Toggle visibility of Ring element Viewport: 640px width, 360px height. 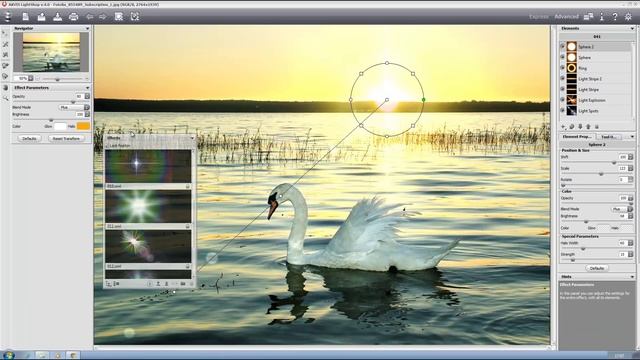(x=562, y=68)
